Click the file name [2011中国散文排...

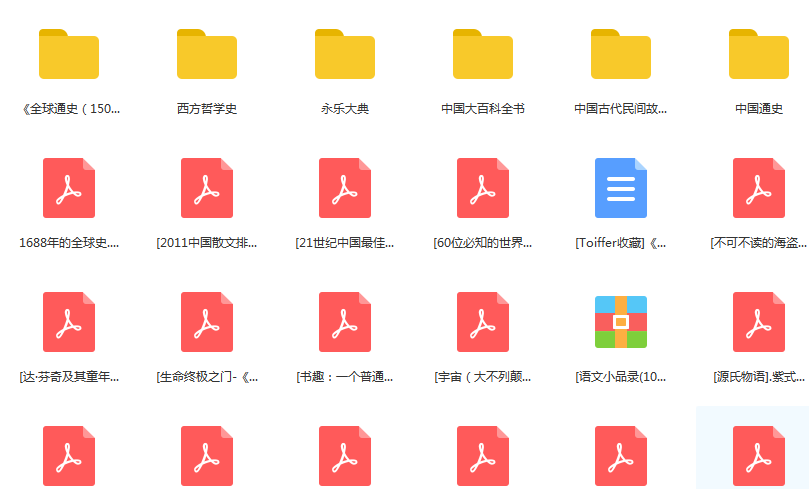(207, 243)
